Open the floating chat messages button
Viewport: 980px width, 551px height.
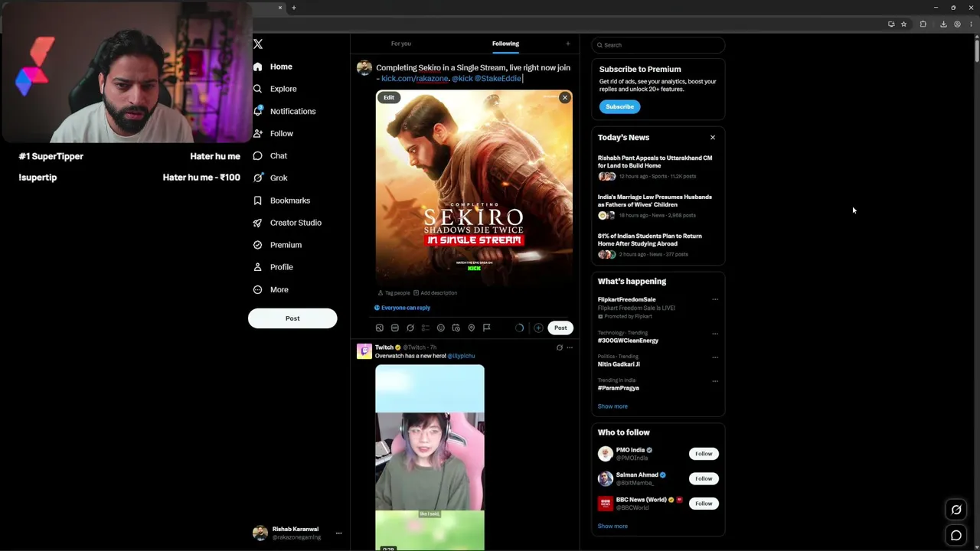tap(956, 536)
